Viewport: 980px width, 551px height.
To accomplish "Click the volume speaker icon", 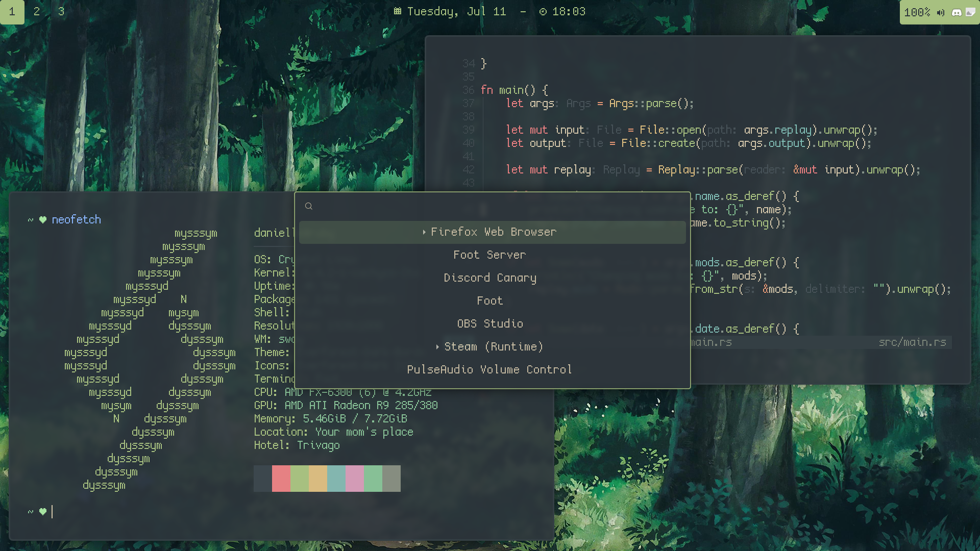I will (x=941, y=12).
